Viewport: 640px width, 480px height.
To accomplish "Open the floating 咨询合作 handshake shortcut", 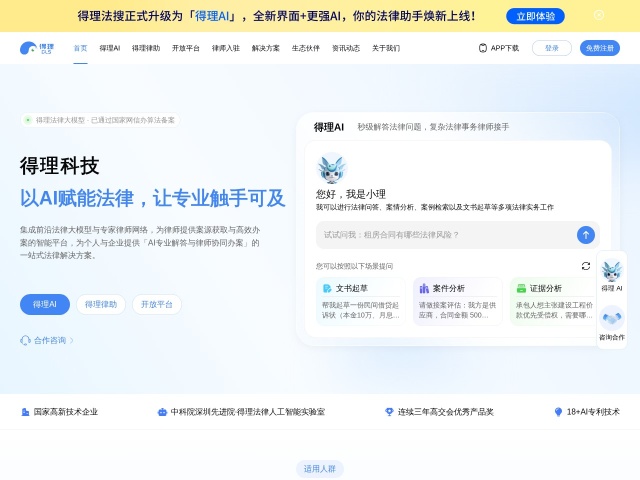I will (611, 322).
